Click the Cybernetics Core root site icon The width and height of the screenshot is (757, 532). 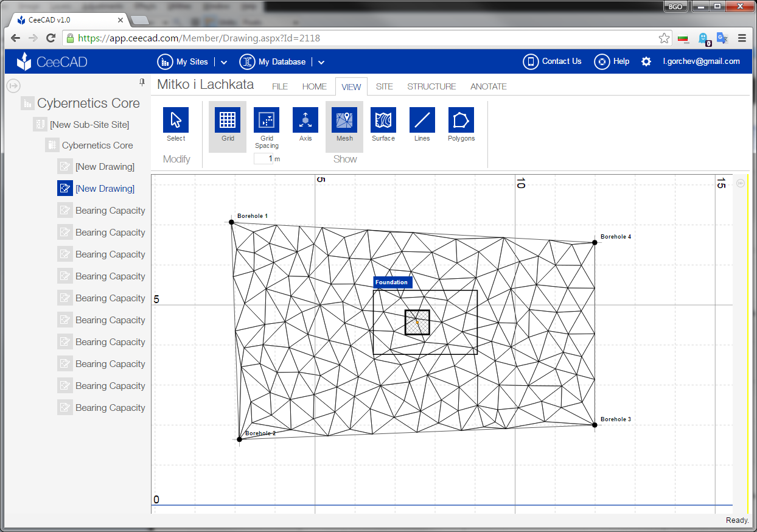27,103
